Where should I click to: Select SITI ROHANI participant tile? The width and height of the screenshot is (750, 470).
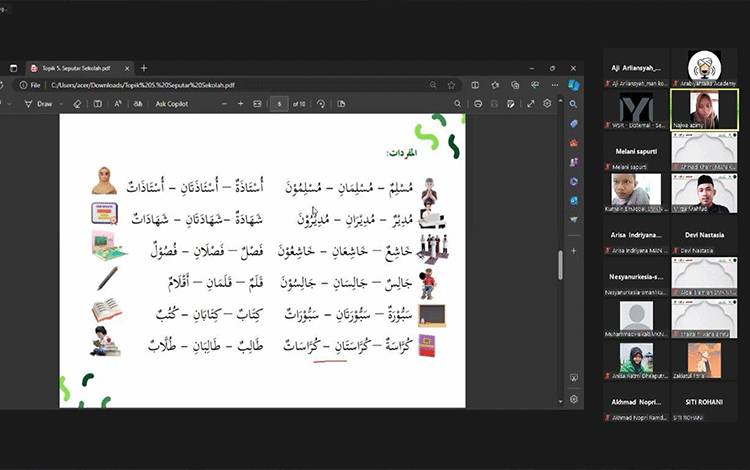click(x=704, y=402)
